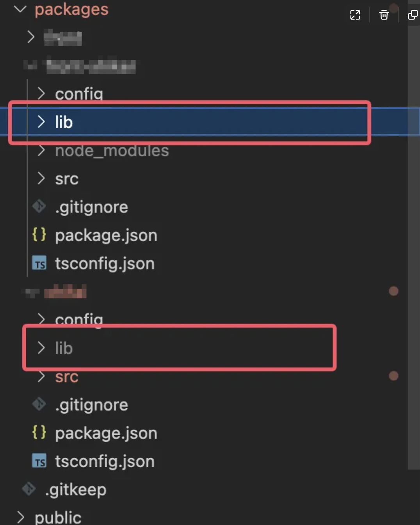This screenshot has width=420, height=525.
Task: Click the expand-to-fullscreen icon
Action: tap(355, 15)
